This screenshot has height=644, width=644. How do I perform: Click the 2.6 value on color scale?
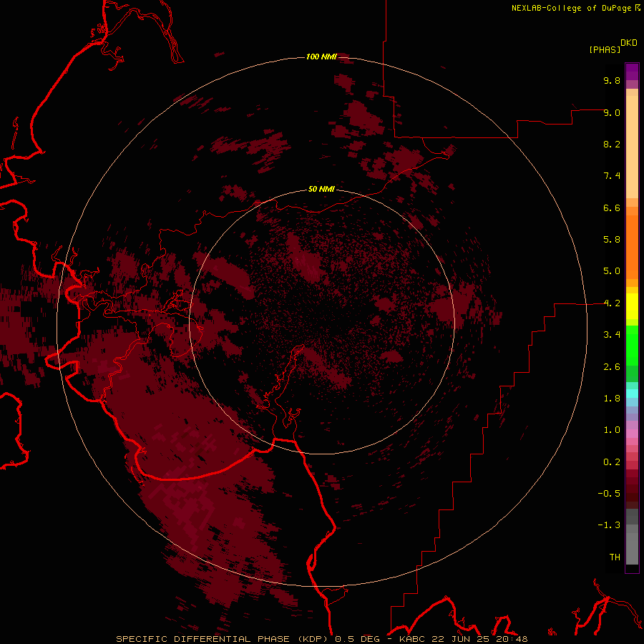click(612, 367)
